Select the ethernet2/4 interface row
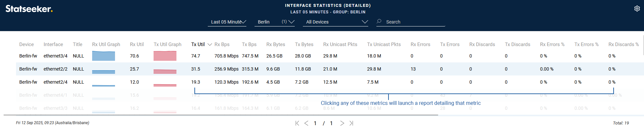The height and width of the screenshot is (132, 644). 55,82
